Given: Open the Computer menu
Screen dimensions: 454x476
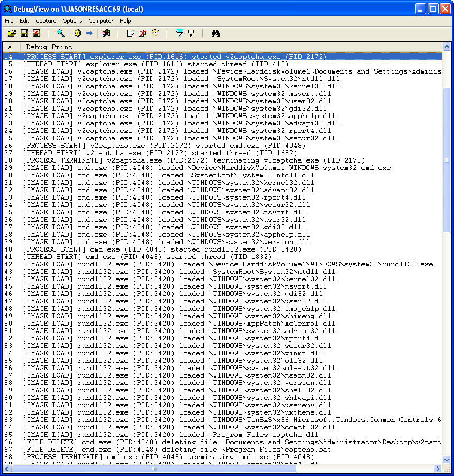Looking at the screenshot, I should point(101,21).
